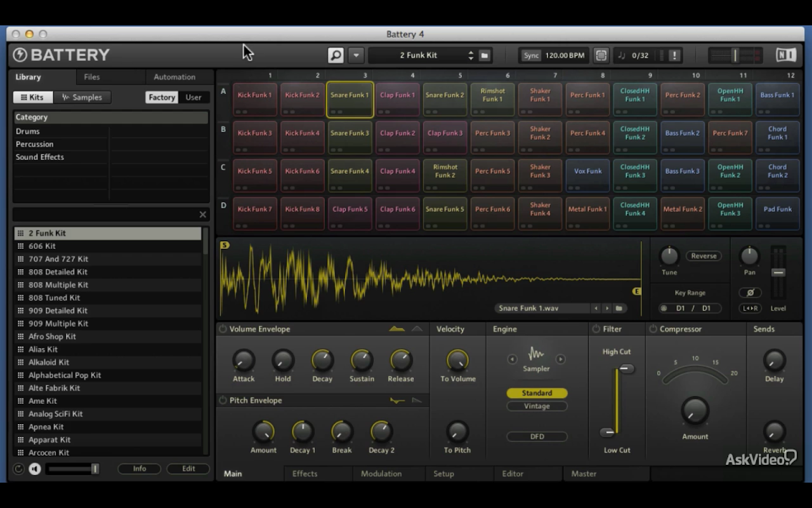This screenshot has height=508, width=812.
Task: Click the prehear volume slider
Action: 72,469
